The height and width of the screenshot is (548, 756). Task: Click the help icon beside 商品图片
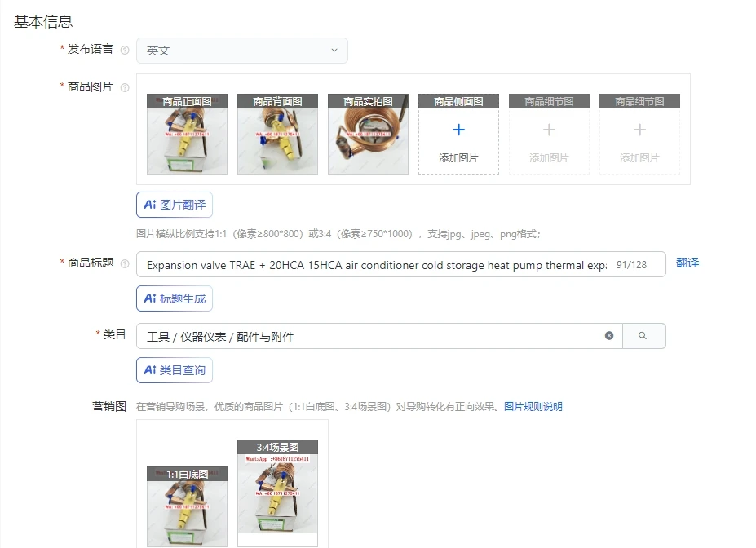point(125,88)
